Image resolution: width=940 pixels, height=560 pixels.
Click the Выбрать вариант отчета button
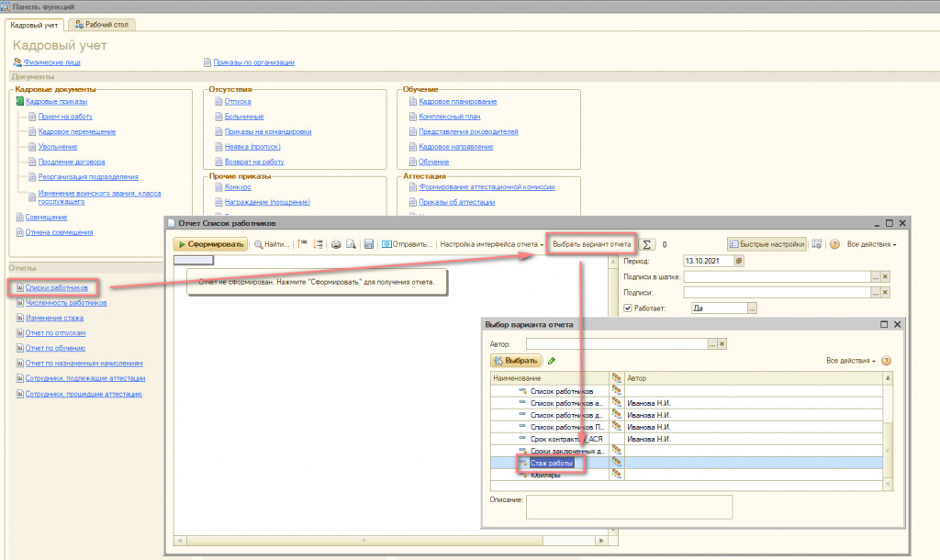591,244
